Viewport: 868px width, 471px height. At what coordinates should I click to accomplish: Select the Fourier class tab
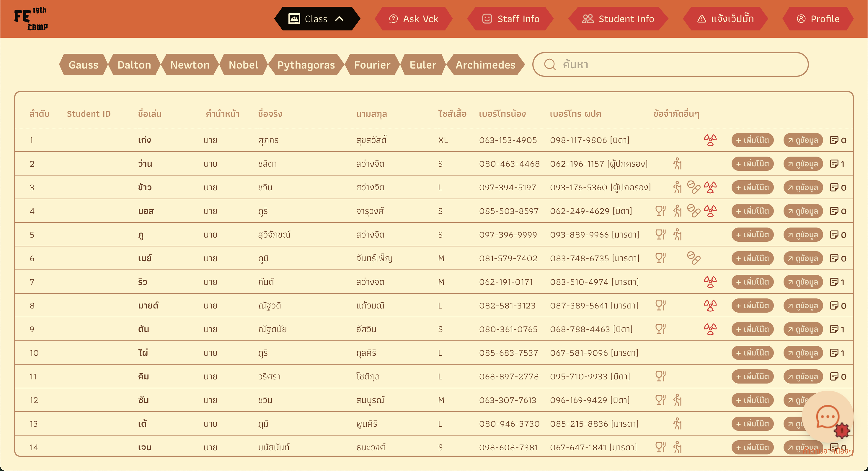[372, 64]
